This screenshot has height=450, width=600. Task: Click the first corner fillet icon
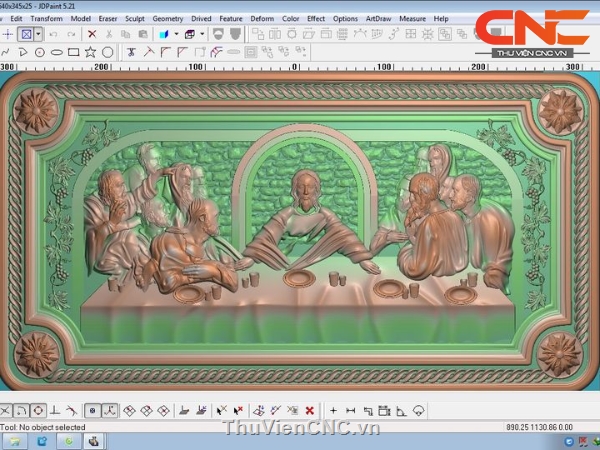165,52
